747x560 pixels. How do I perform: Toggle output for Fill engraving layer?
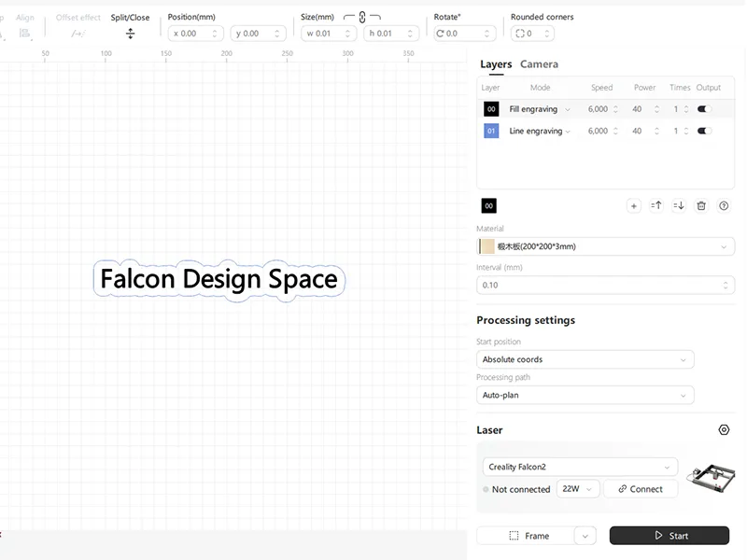tap(705, 109)
